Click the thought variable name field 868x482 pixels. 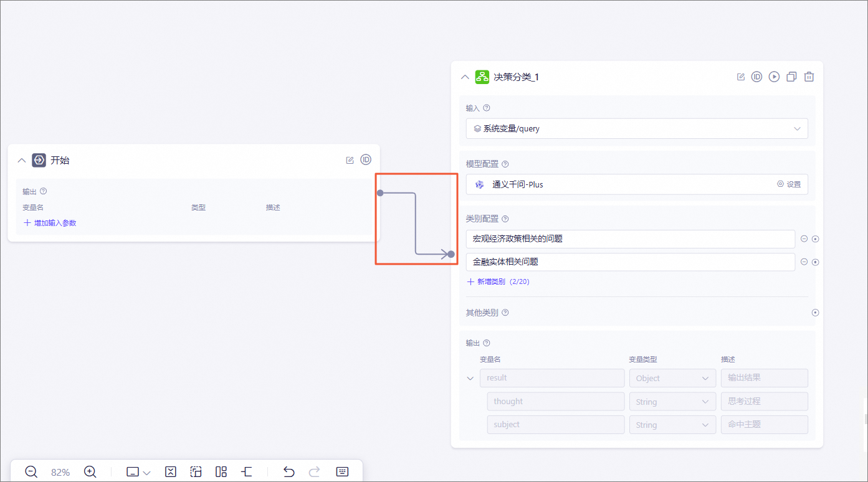pos(556,402)
